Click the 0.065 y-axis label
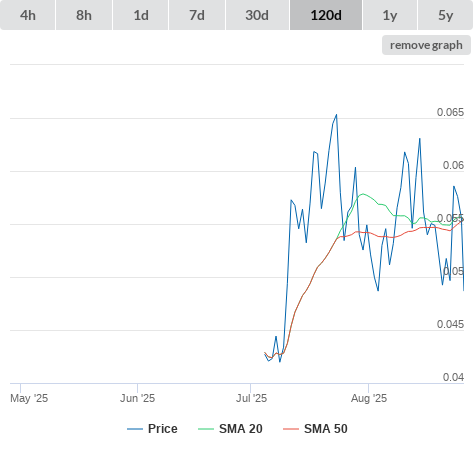474x455 pixels. click(450, 112)
